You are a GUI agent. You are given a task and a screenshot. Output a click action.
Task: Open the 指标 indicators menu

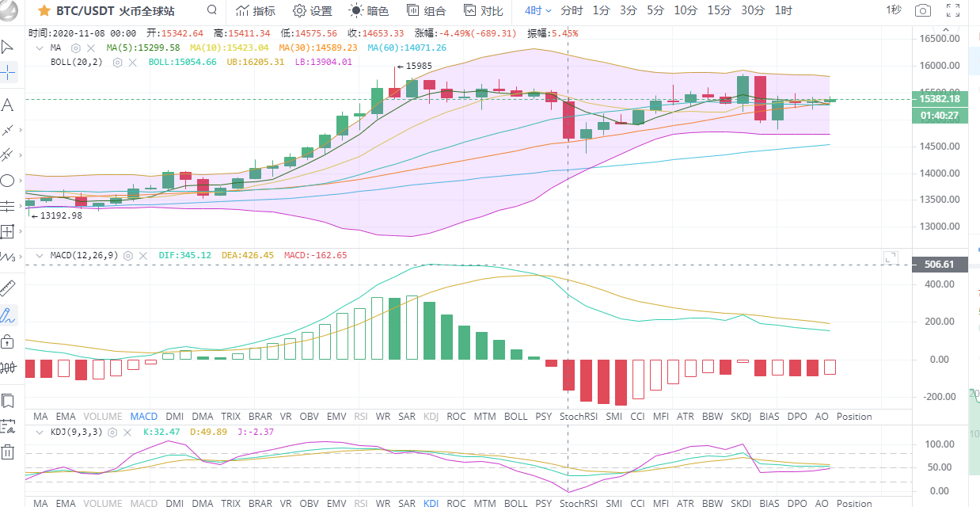click(256, 10)
